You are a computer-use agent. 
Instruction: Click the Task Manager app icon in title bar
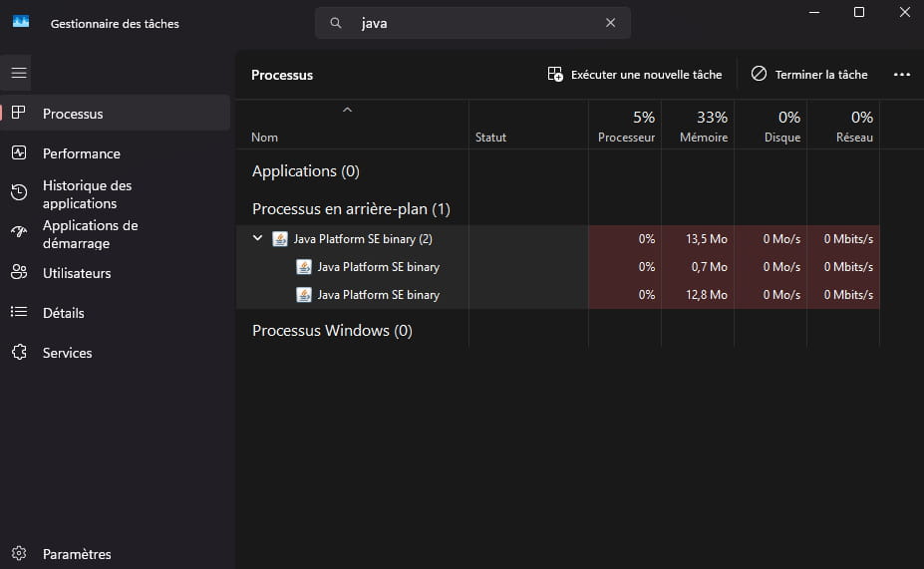click(21, 22)
